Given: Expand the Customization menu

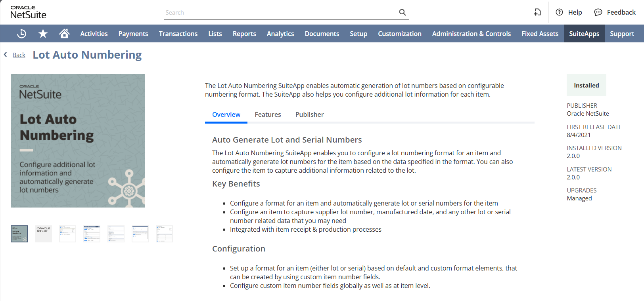Looking at the screenshot, I should (399, 34).
